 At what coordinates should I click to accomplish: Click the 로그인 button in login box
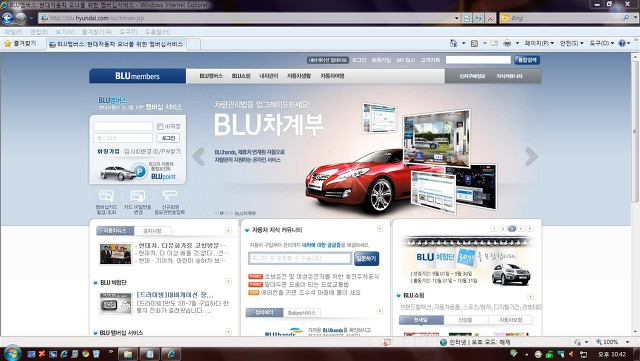click(x=168, y=138)
